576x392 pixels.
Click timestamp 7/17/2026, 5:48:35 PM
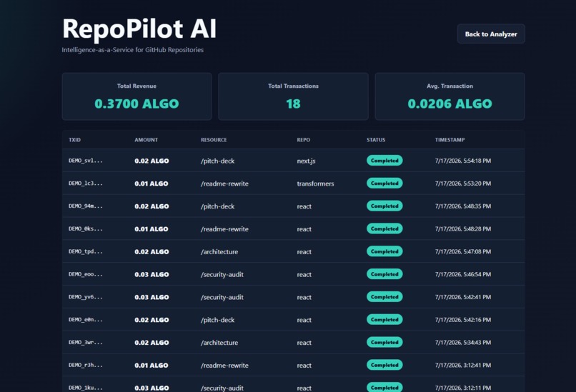[x=463, y=206]
